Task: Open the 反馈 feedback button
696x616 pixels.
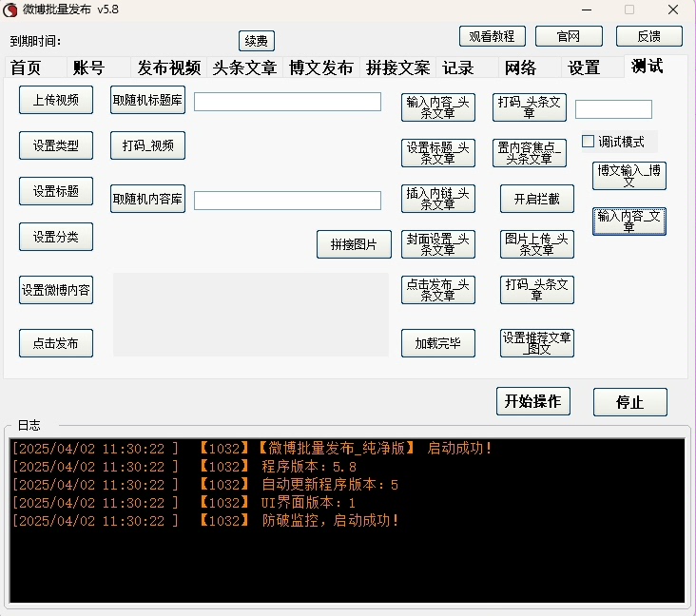Action: [649, 36]
